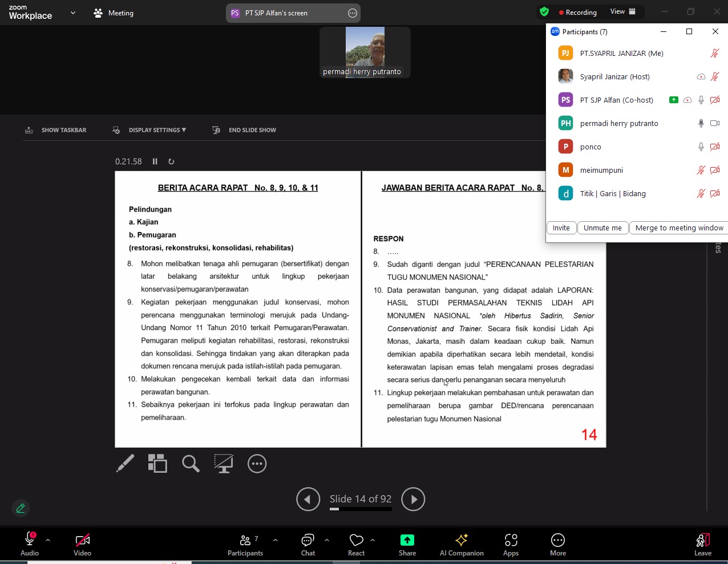Advance to the next slide arrow
The height and width of the screenshot is (564, 728).
pos(413,500)
